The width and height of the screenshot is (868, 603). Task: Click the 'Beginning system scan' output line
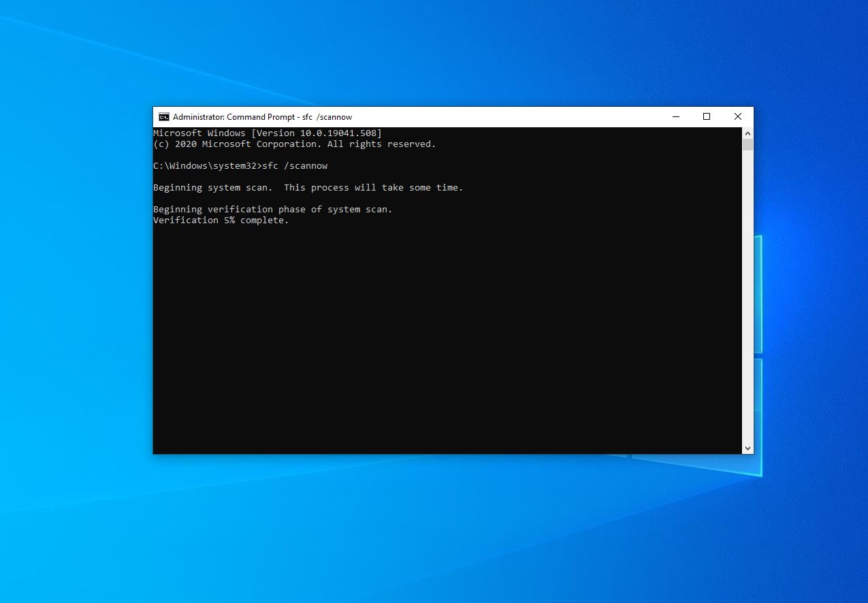(x=308, y=187)
